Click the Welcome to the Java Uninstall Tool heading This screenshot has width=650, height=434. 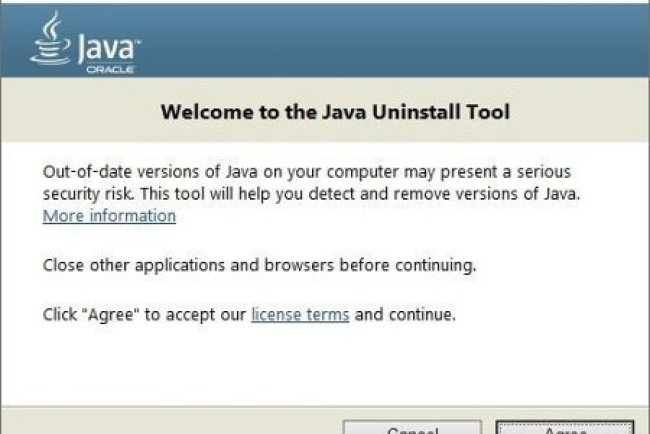coord(334,112)
